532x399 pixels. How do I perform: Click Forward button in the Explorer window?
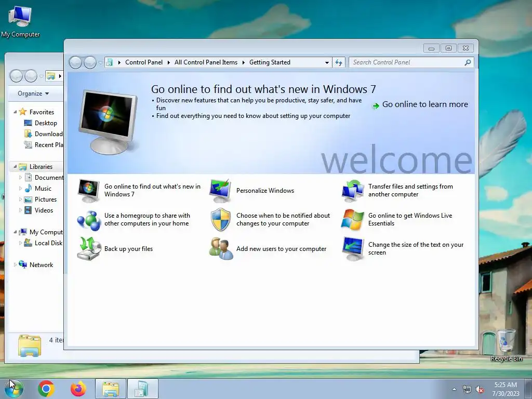(x=31, y=76)
